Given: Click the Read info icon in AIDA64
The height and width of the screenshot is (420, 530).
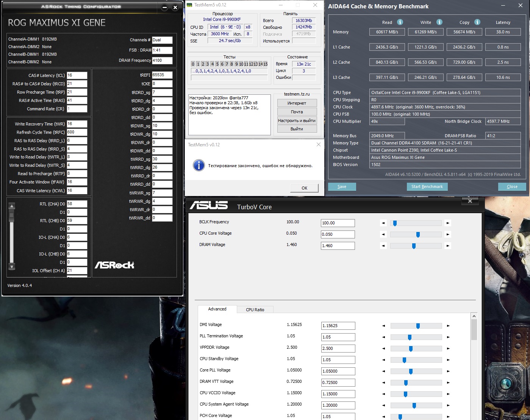Looking at the screenshot, I should coord(400,22).
